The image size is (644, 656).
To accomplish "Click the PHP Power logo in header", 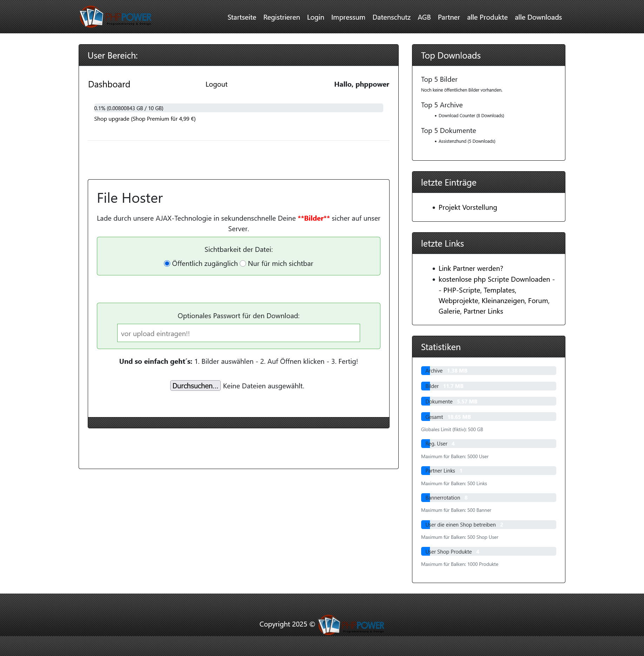I will pyautogui.click(x=115, y=17).
